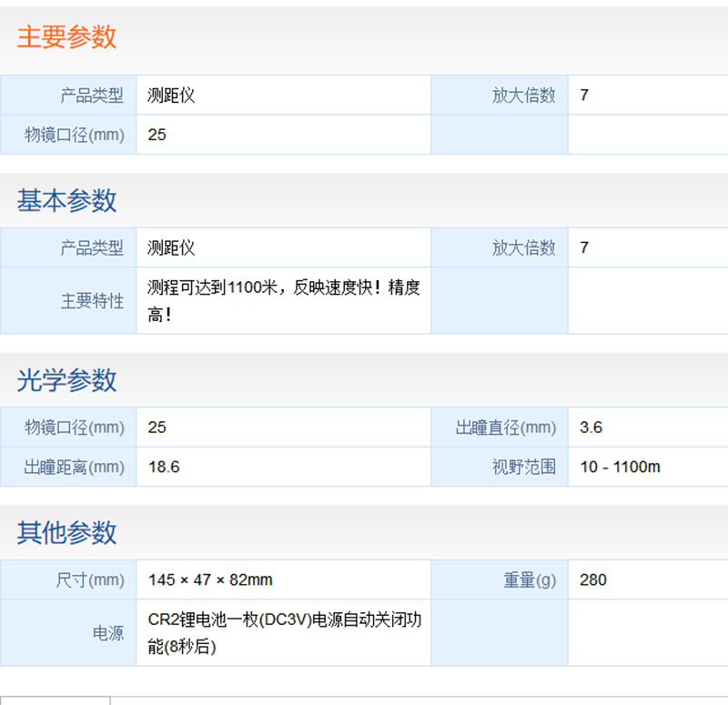Screen dimensions: 728x705
Task: Click the 光学参数 section heading
Action: coord(66,380)
